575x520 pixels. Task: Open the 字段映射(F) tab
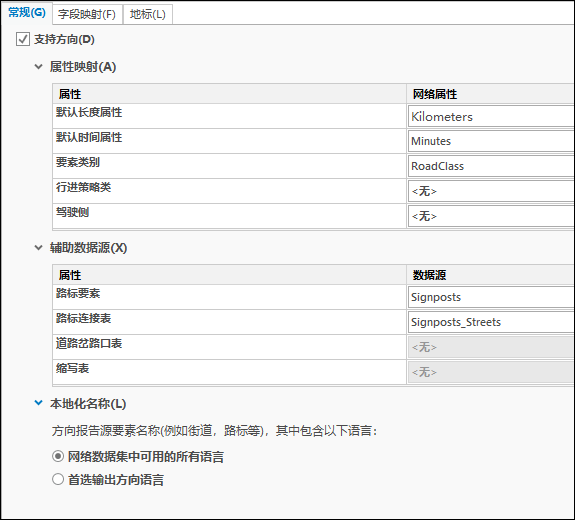tap(87, 14)
